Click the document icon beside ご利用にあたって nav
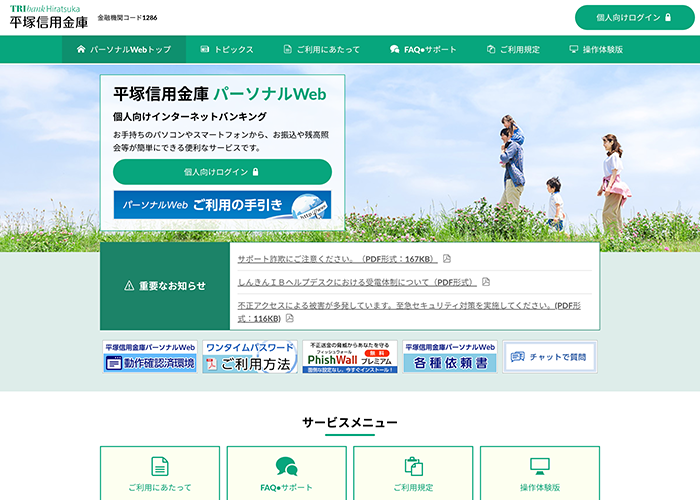The image size is (700, 500). click(288, 49)
